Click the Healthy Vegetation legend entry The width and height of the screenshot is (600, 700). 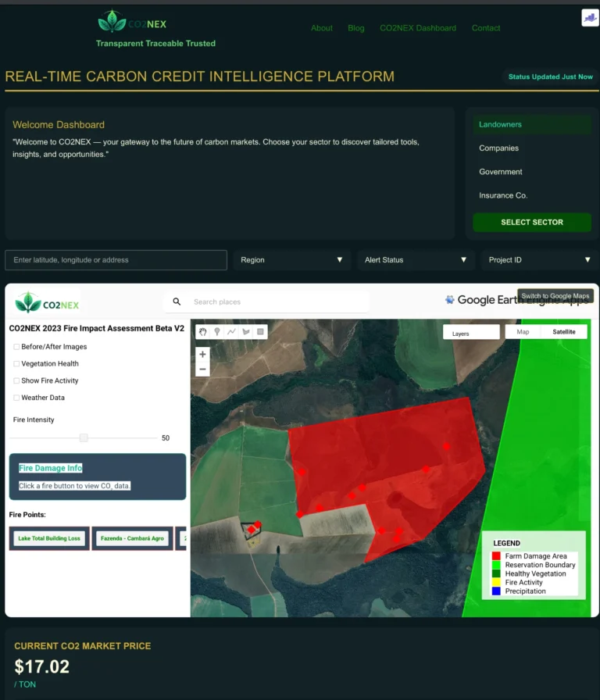click(x=535, y=573)
